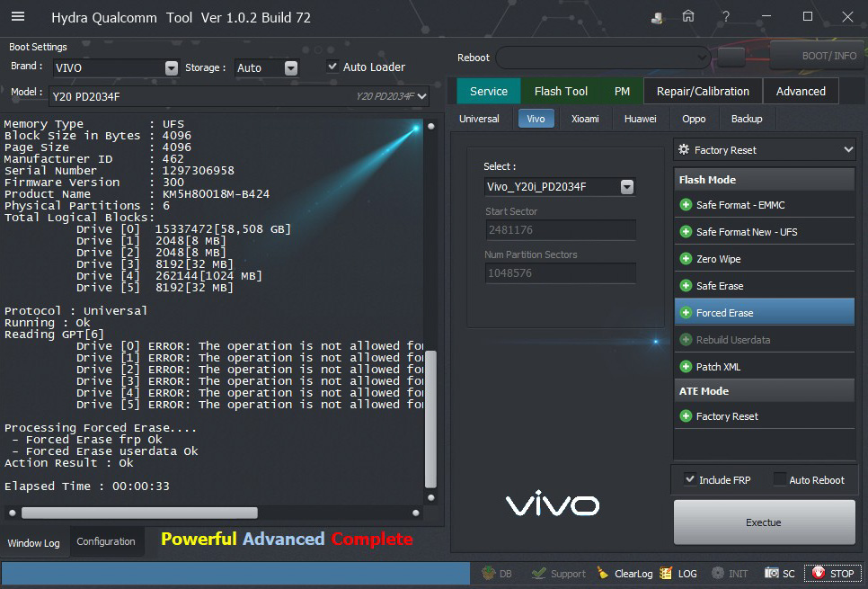
Task: Open the hamburger menu icon
Action: coord(18,17)
